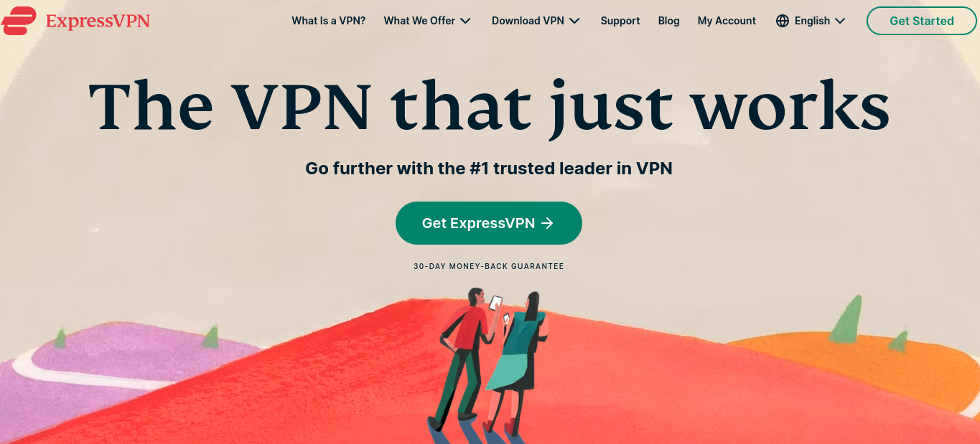The width and height of the screenshot is (980, 444).
Task: Visit My Account
Action: click(727, 21)
